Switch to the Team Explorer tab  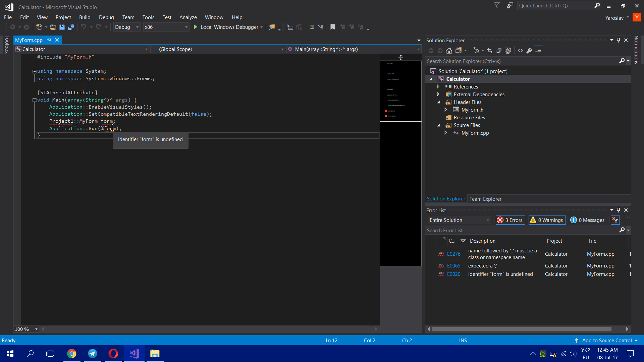click(485, 198)
